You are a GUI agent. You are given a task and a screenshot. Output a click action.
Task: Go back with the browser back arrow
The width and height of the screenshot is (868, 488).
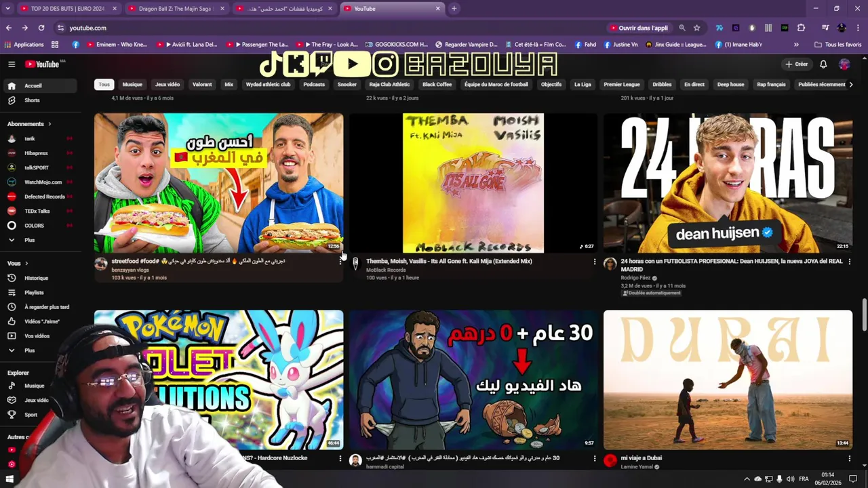9,28
